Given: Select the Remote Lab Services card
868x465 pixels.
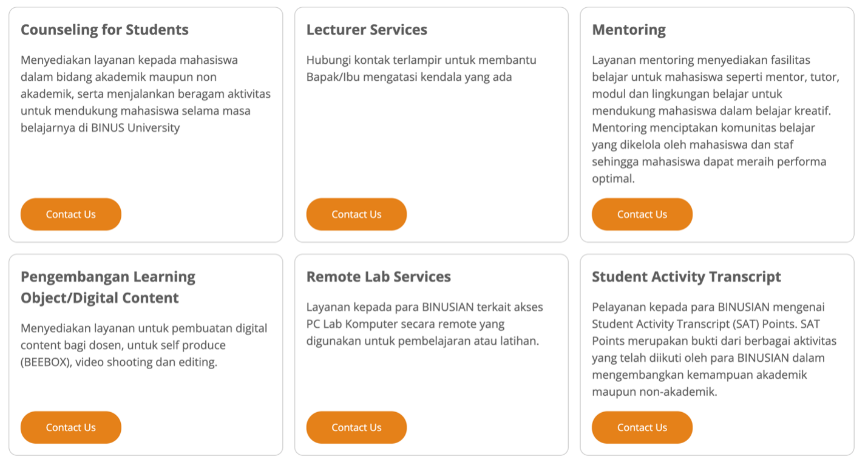Looking at the screenshot, I should pyautogui.click(x=431, y=352).
